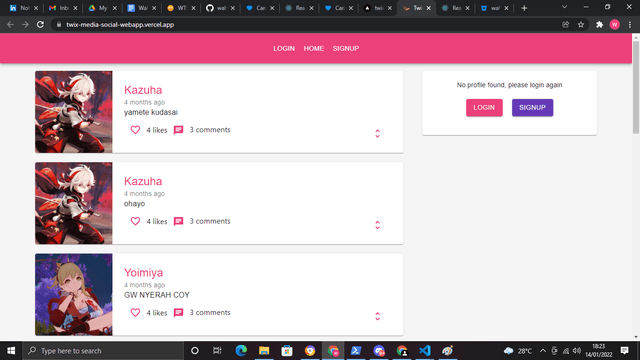The height and width of the screenshot is (360, 640).
Task: Share this page via the address bar icon
Action: 565,24
